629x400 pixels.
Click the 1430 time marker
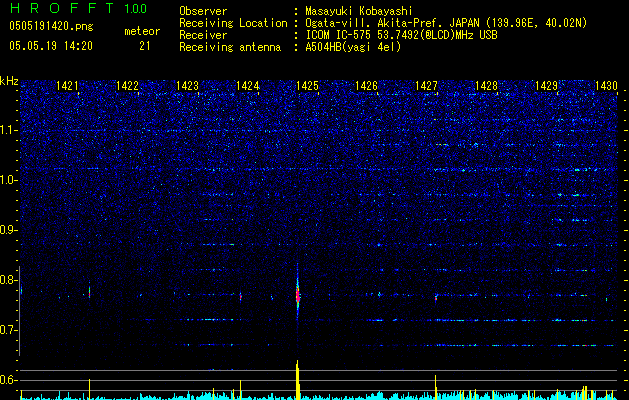pos(606,85)
